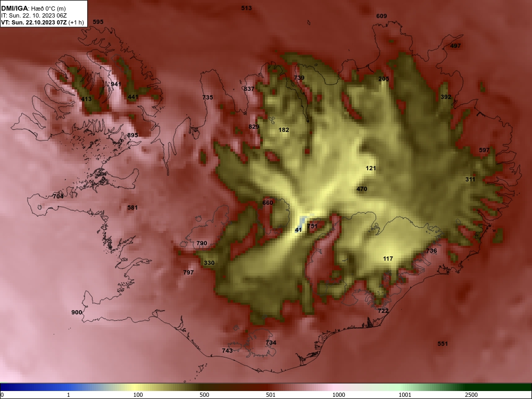The width and height of the screenshot is (532, 399).
Task: Click the value 895 on the map
Action: pos(132,135)
